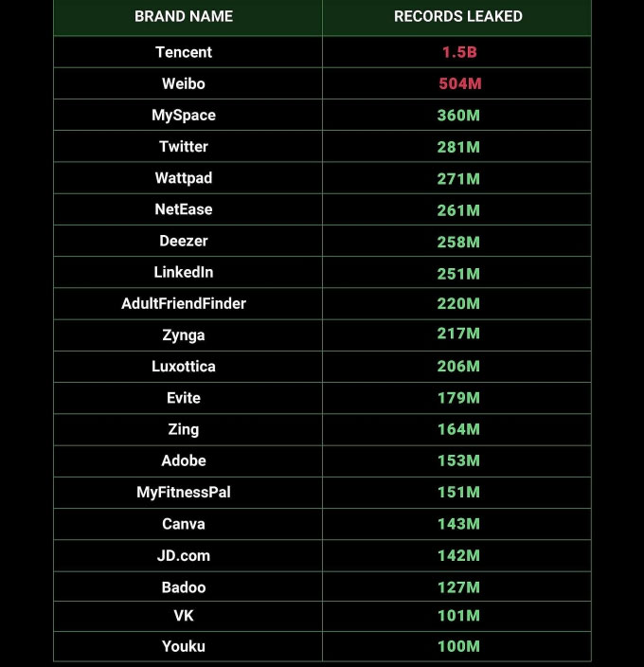Viewport: 644px width, 667px height.
Task: Click the JD.com brand name
Action: tap(184, 555)
